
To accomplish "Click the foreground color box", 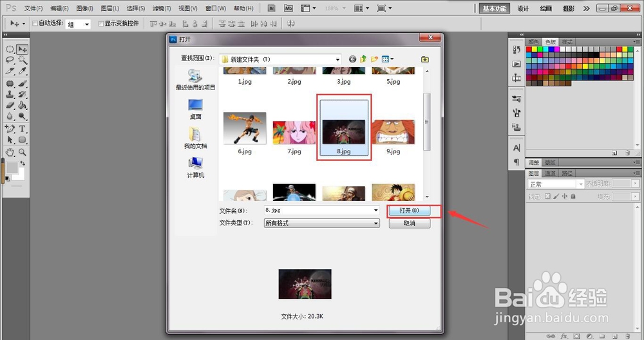I will (x=12, y=167).
